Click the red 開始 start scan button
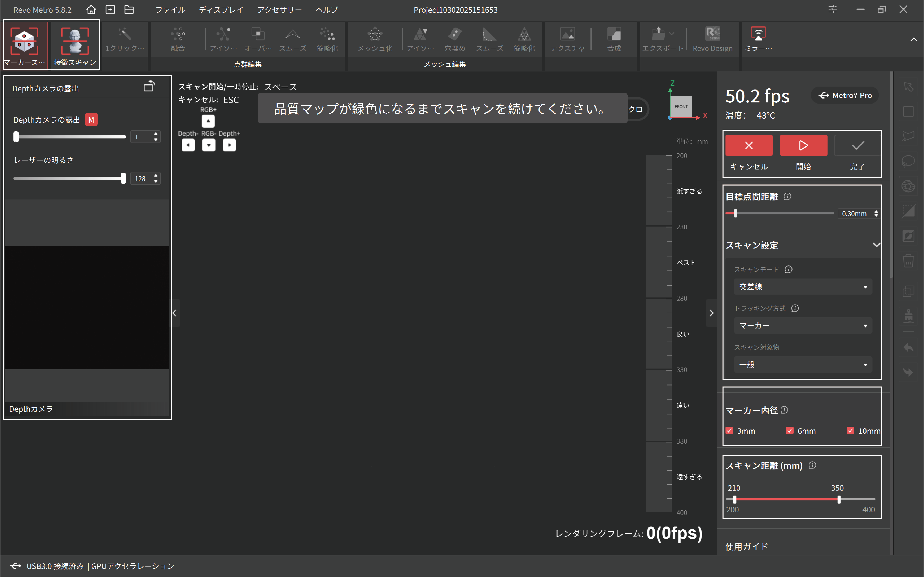Image resolution: width=924 pixels, height=577 pixels. pyautogui.click(x=803, y=145)
